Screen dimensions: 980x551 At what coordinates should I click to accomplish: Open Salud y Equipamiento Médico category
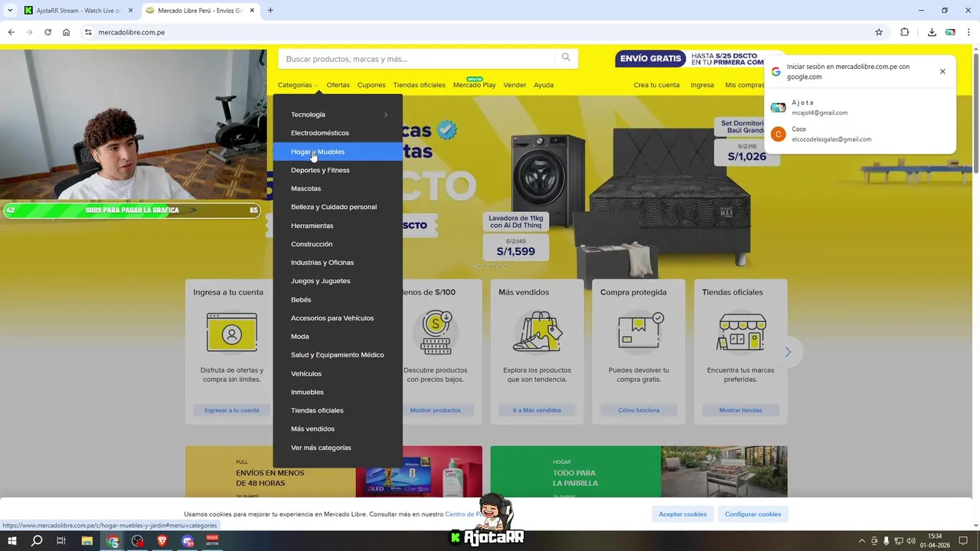click(x=338, y=355)
